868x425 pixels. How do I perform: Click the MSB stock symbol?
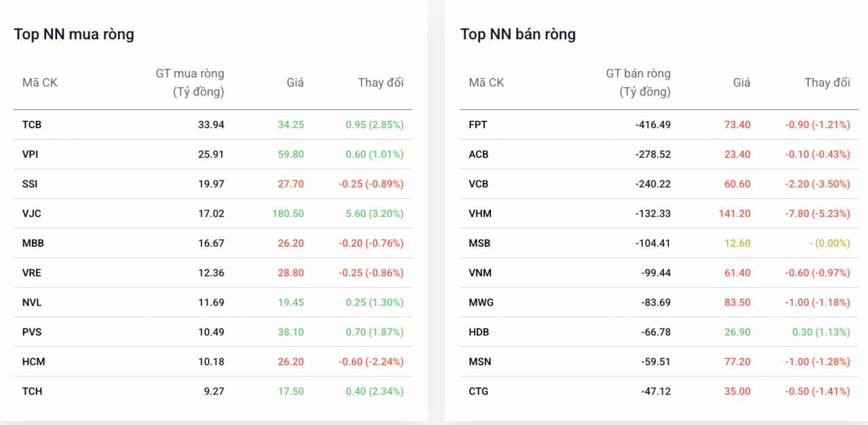(x=479, y=243)
